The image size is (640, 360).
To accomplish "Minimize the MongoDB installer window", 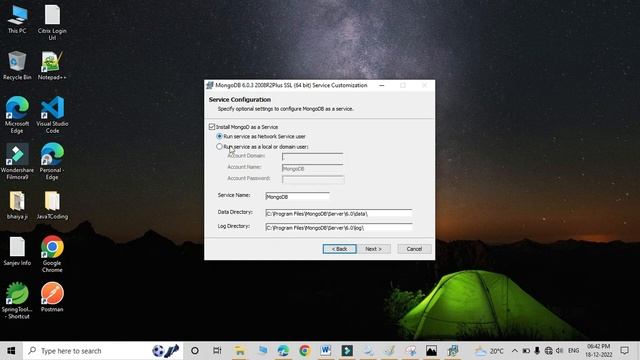I will click(x=382, y=85).
